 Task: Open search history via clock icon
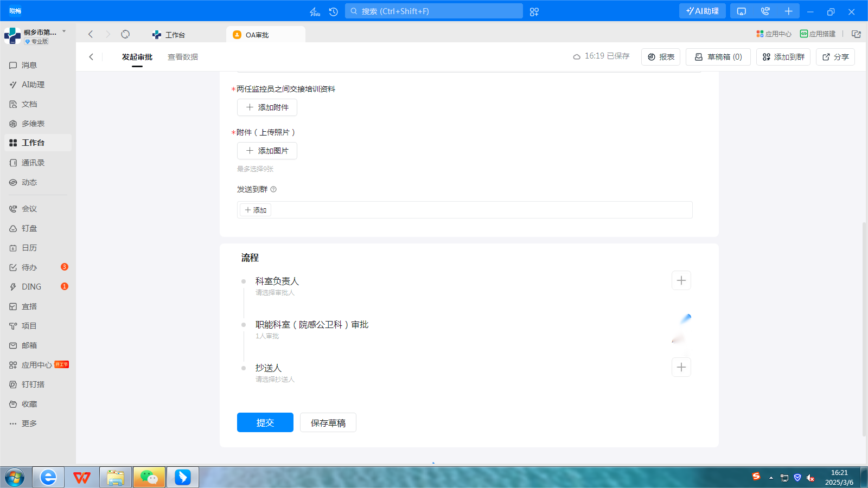click(333, 11)
